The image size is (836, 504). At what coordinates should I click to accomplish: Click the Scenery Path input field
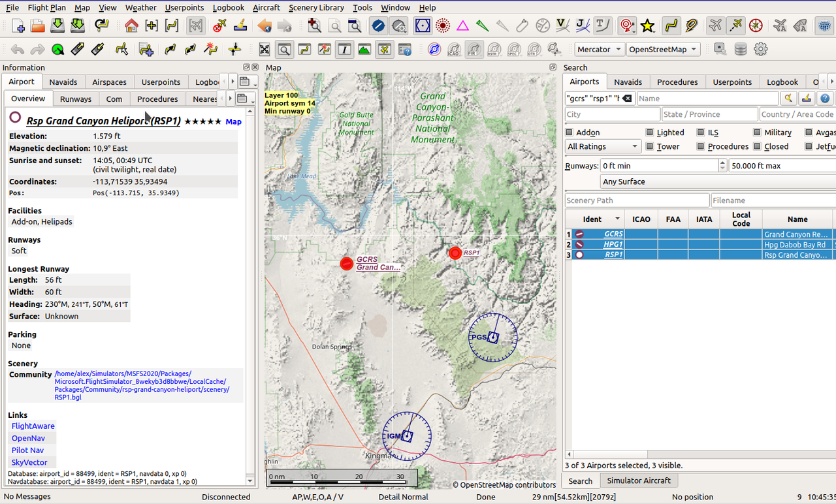coord(637,200)
